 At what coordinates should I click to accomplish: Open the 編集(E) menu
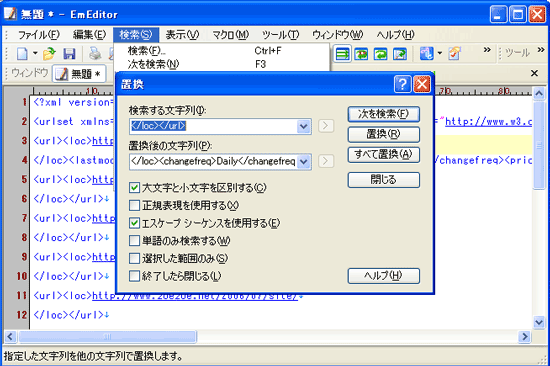point(89,35)
